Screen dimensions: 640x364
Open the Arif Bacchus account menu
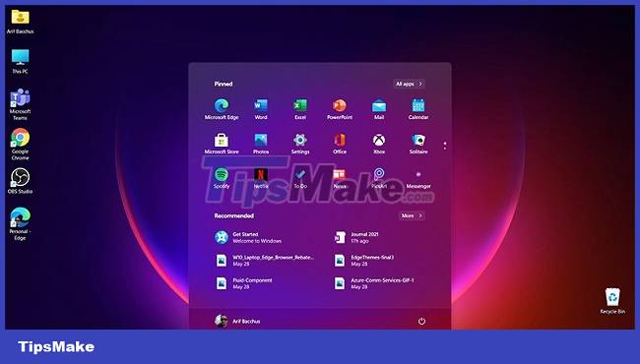[x=237, y=321]
